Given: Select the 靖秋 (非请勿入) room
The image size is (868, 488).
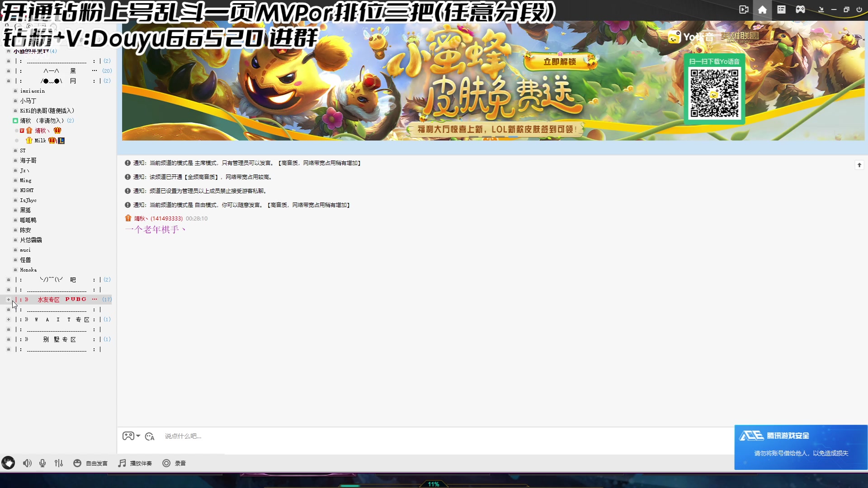Looking at the screenshot, I should tap(42, 121).
